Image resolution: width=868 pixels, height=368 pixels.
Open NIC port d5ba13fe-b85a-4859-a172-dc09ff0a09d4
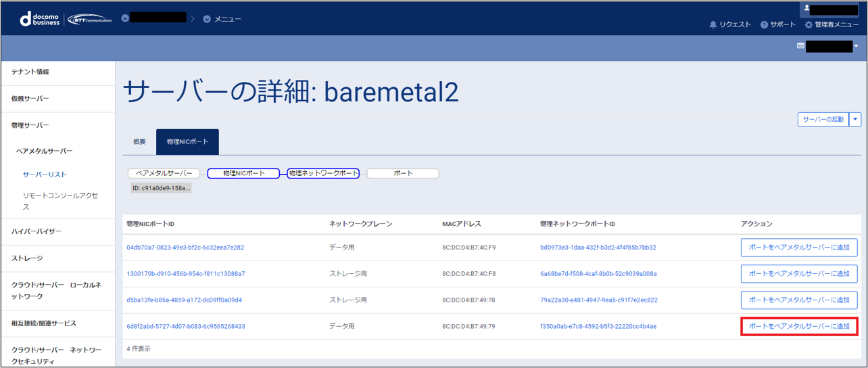tap(184, 300)
